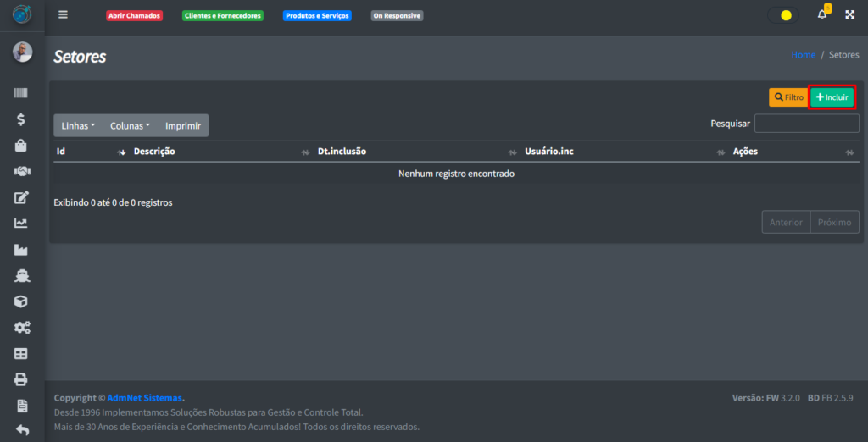
Task: Click the barcode icon in sidebar
Action: [21, 94]
